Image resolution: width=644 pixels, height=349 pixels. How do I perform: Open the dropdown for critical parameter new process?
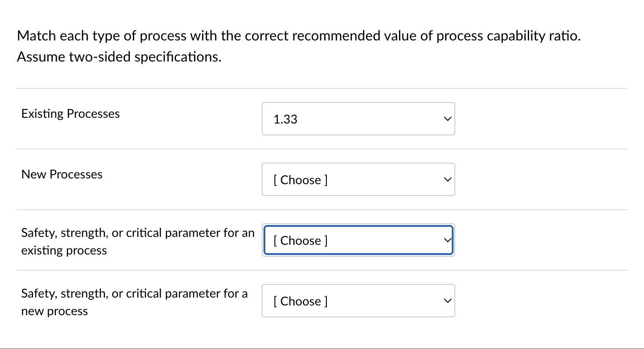(x=358, y=301)
